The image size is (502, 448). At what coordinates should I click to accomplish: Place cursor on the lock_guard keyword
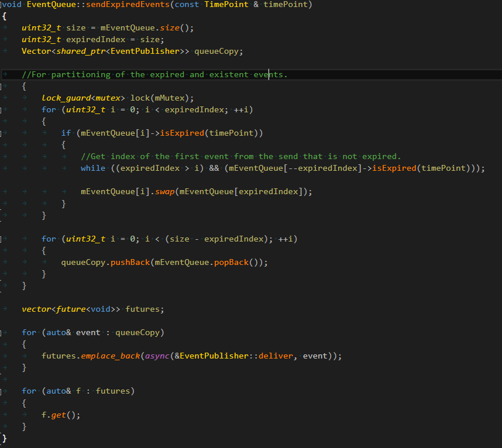coord(66,98)
